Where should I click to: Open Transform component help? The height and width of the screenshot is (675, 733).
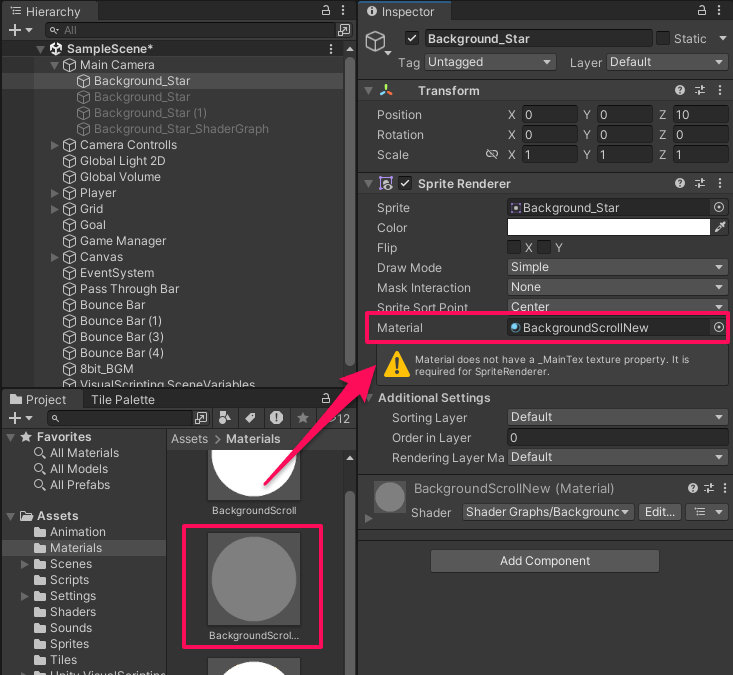click(680, 90)
